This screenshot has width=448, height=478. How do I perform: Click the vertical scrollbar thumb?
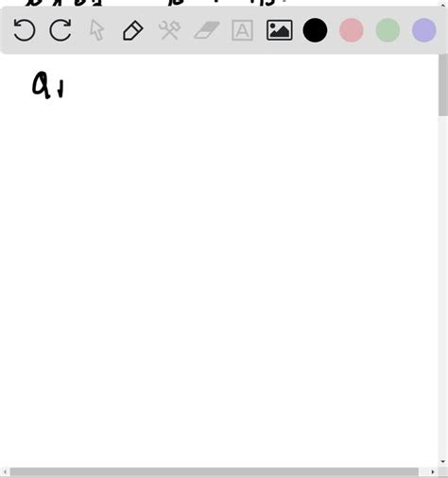point(443,85)
